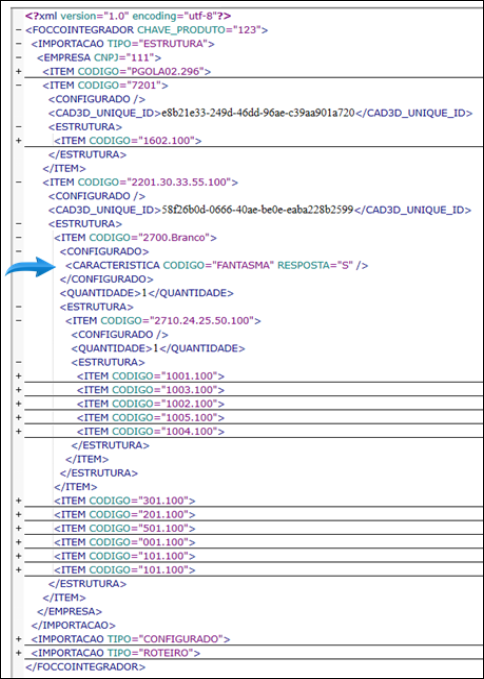This screenshot has width=484, height=679.
Task: Expand ITEM CODIGO="001.100"
Action: [18, 542]
